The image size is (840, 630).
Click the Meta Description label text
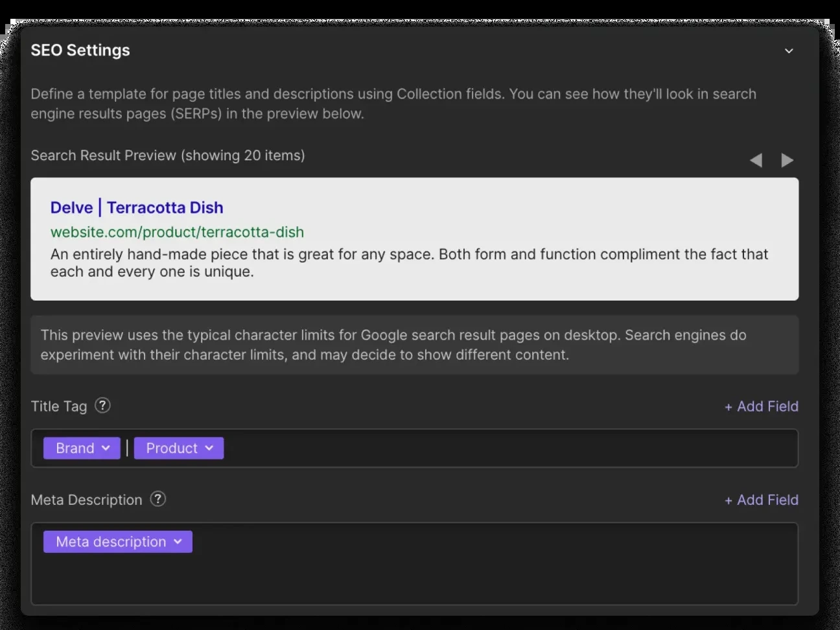(86, 500)
